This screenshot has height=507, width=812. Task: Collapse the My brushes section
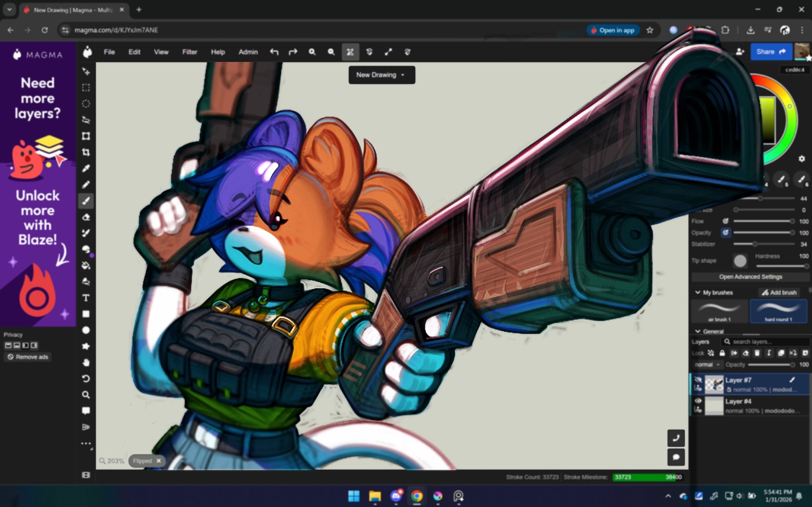(698, 292)
